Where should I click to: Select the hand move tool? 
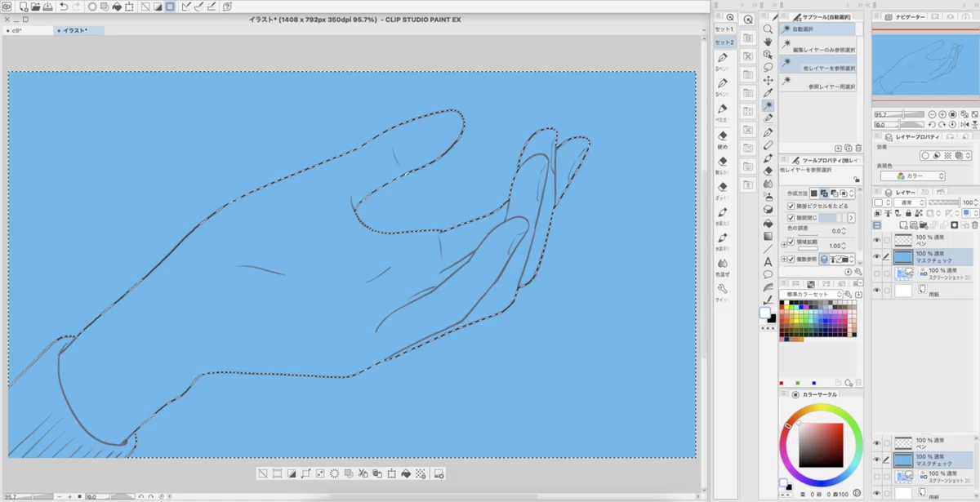(x=768, y=42)
